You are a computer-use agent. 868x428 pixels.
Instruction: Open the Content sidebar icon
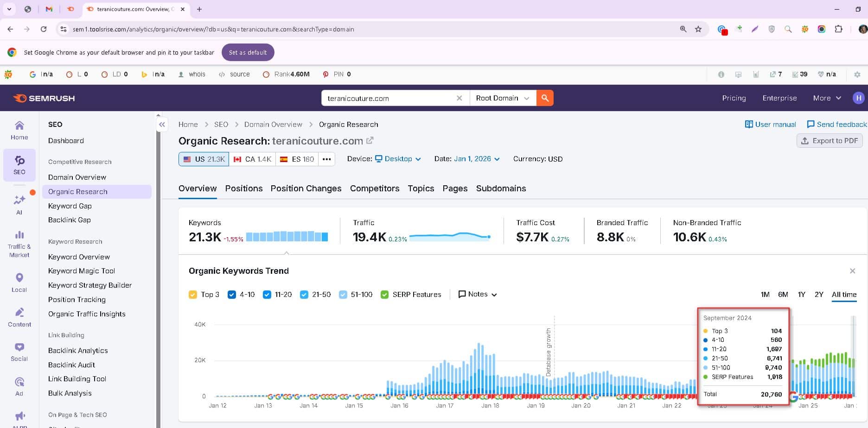point(19,317)
